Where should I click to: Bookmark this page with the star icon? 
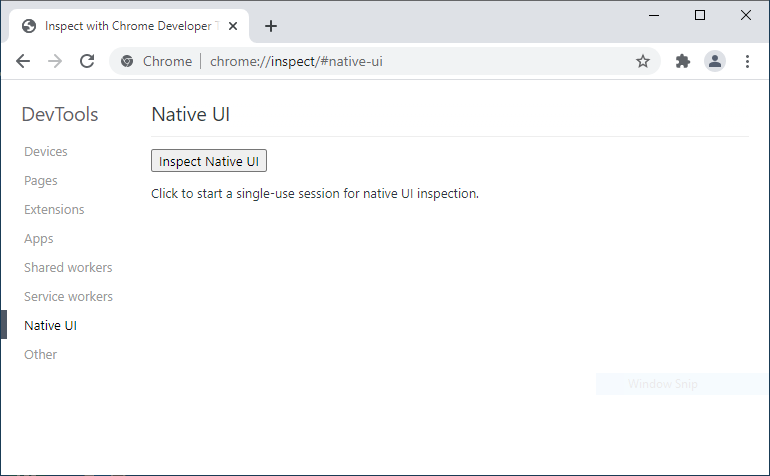(x=643, y=61)
